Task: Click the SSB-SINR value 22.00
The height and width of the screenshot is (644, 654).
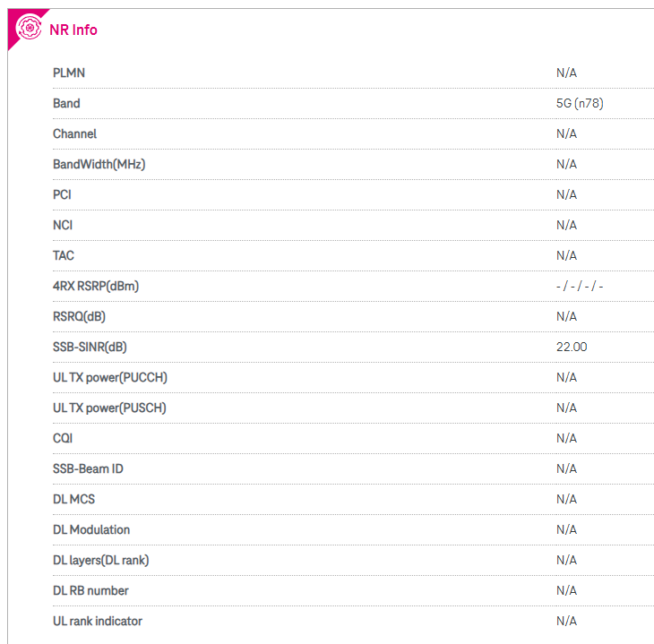Action: pos(572,347)
